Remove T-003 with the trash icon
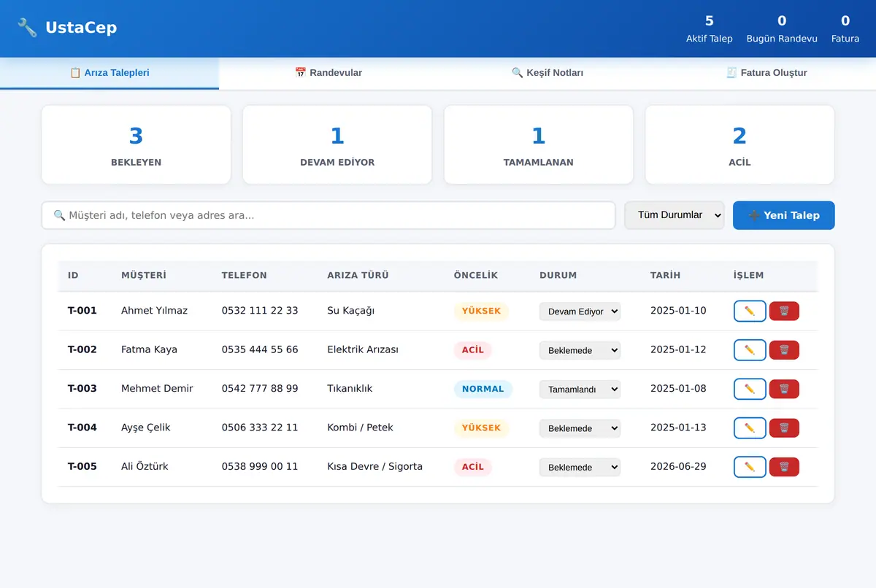Viewport: 876px width, 588px height. pos(784,389)
